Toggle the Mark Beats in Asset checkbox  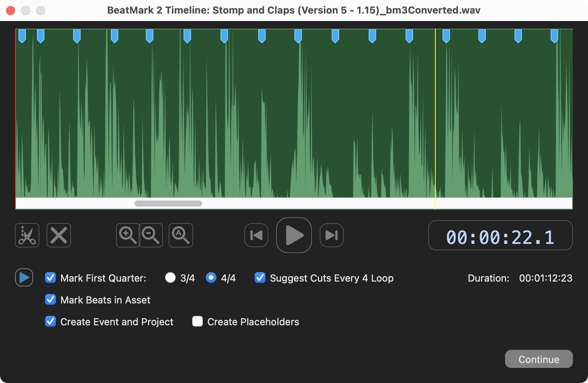(51, 300)
